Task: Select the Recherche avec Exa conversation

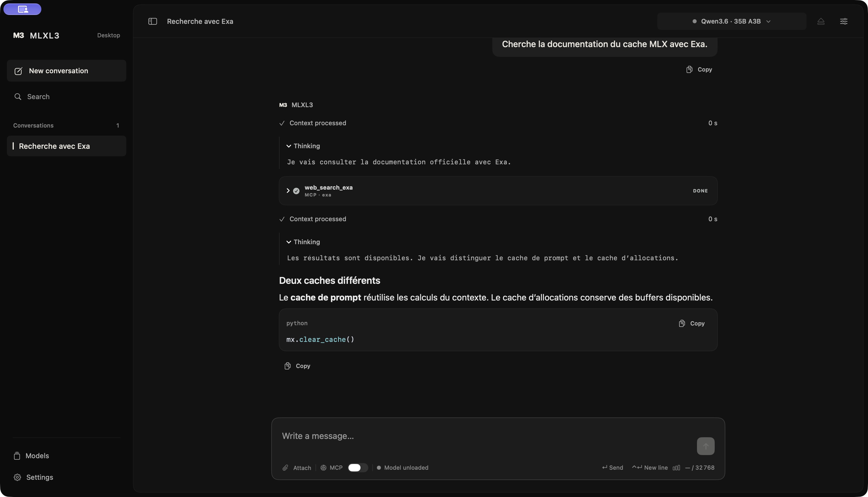Action: pos(67,146)
